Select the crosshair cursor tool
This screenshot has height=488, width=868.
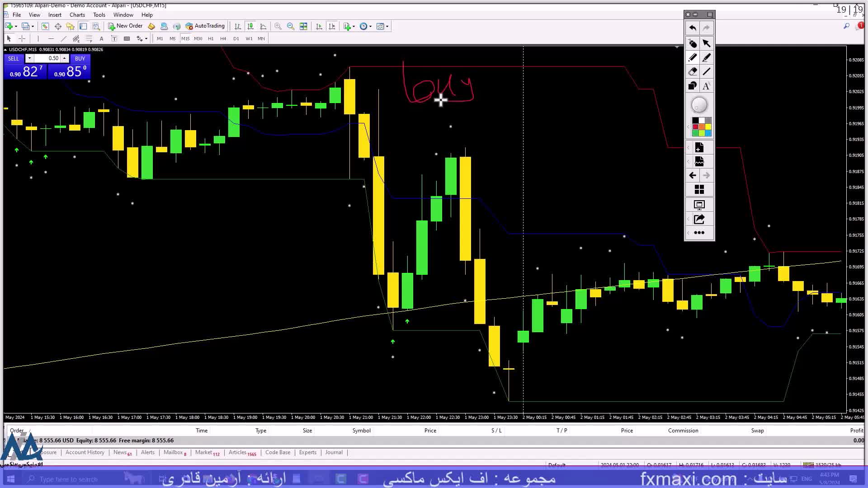(22, 38)
